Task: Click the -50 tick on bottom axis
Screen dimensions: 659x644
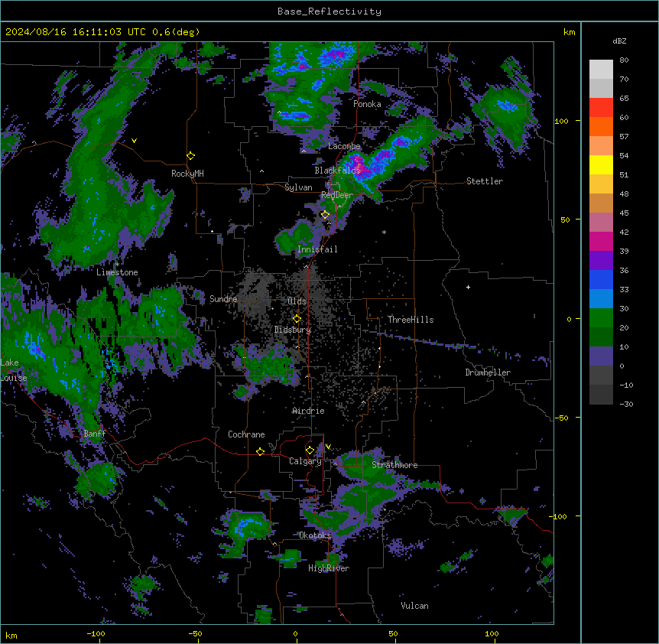Action: coord(195,634)
